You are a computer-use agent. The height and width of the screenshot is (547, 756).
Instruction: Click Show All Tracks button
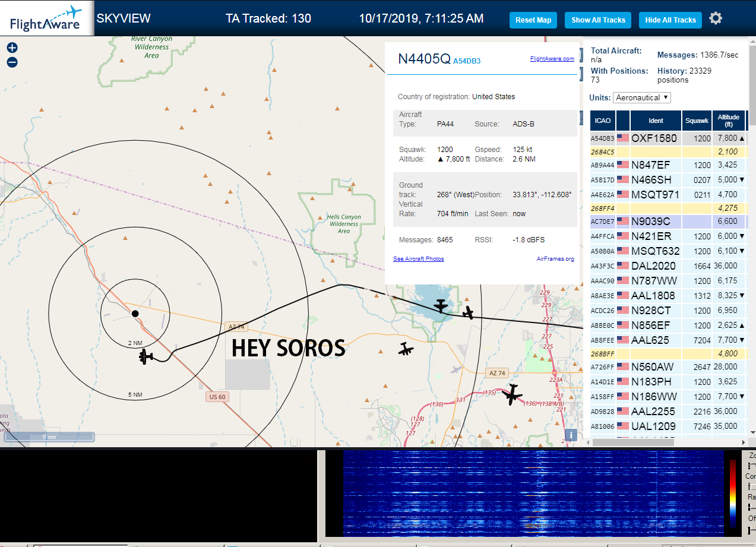[598, 20]
